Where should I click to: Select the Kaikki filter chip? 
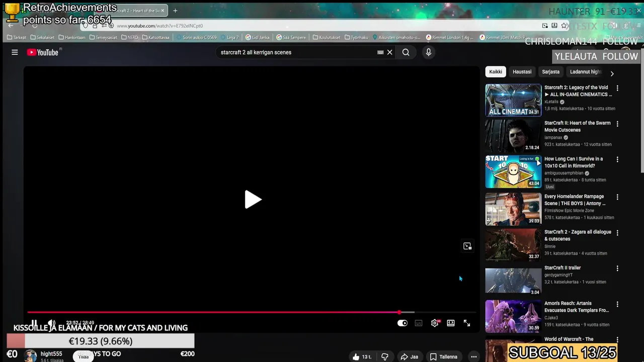[x=496, y=72]
